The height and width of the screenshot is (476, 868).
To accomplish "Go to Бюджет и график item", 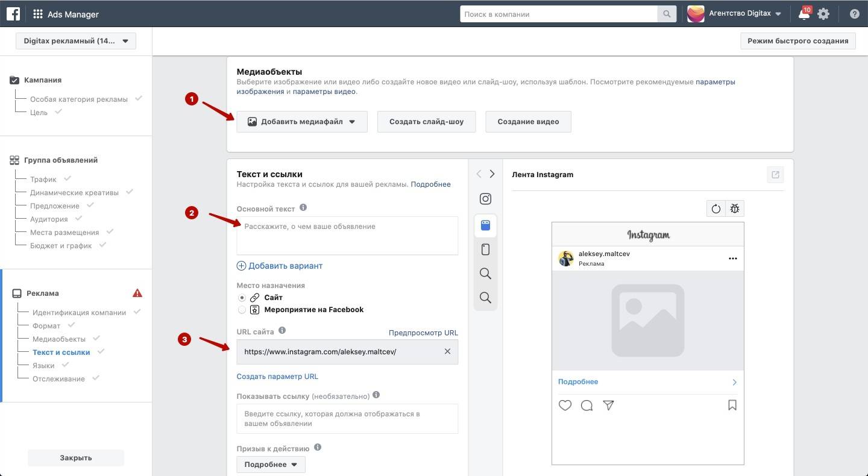I will [61, 246].
